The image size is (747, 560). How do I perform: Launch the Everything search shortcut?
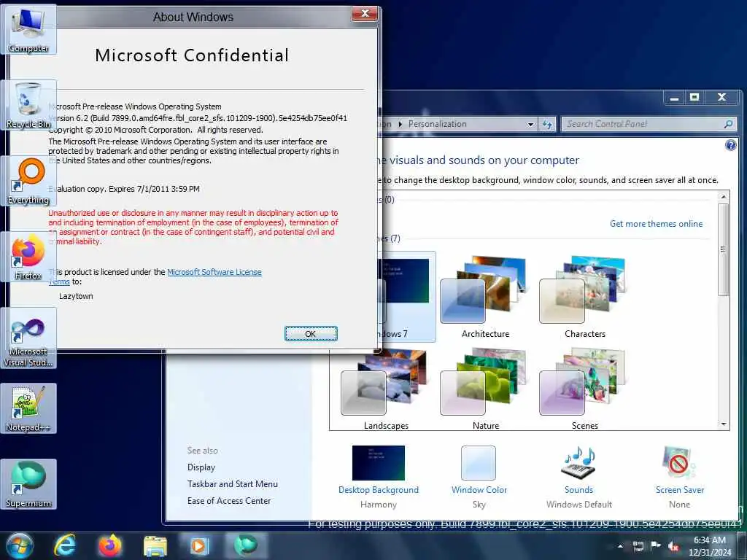(x=28, y=182)
